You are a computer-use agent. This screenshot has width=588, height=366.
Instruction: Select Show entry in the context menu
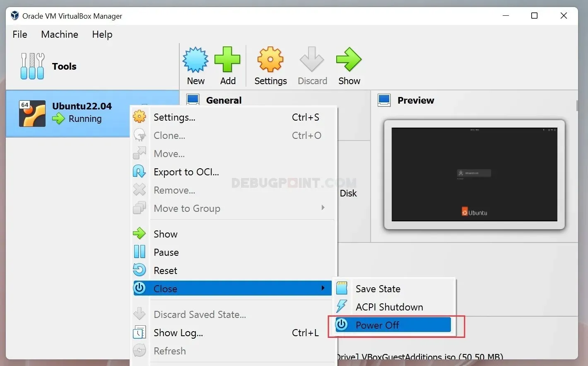(x=233, y=234)
